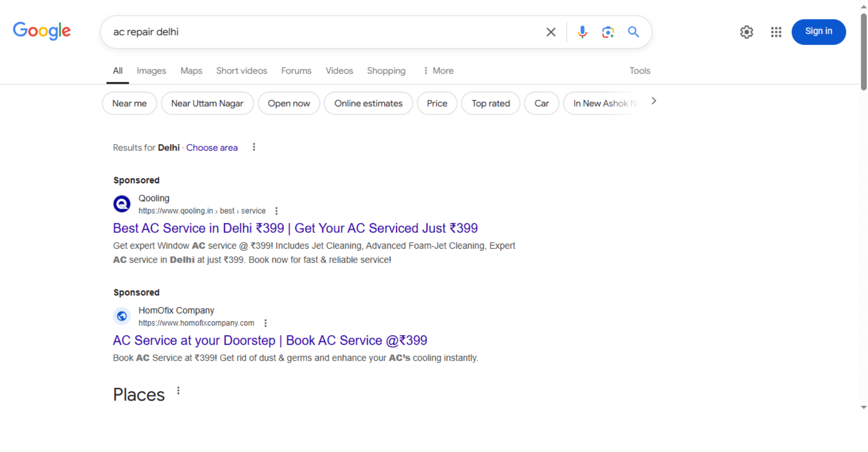Open the Choose area link
Screen dimensions: 868x452
tap(212, 148)
